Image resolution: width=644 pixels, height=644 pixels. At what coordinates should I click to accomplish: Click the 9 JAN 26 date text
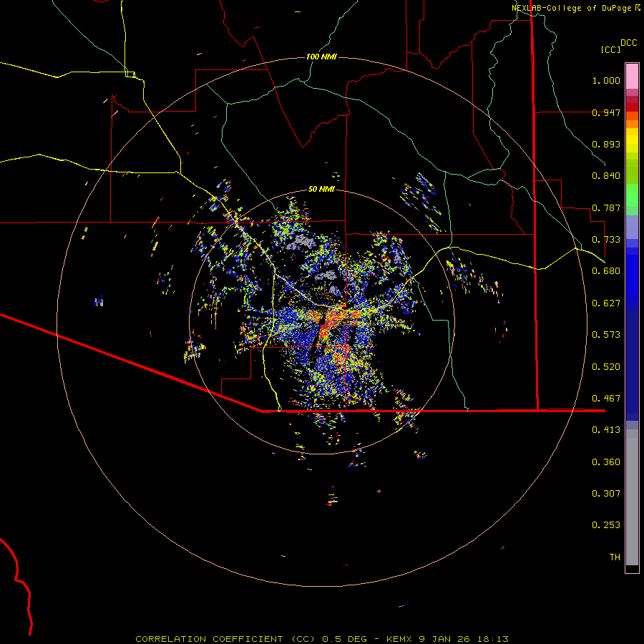pyautogui.click(x=444, y=639)
